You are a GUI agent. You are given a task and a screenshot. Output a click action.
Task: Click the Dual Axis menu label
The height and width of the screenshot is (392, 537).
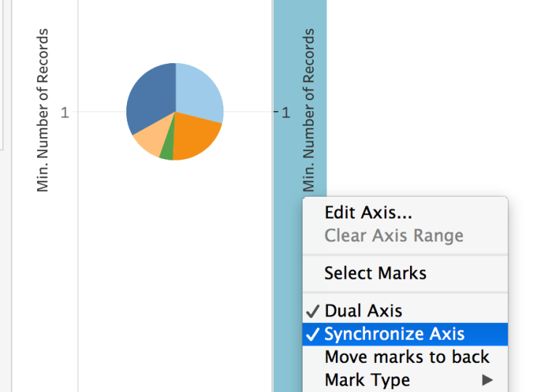(363, 311)
